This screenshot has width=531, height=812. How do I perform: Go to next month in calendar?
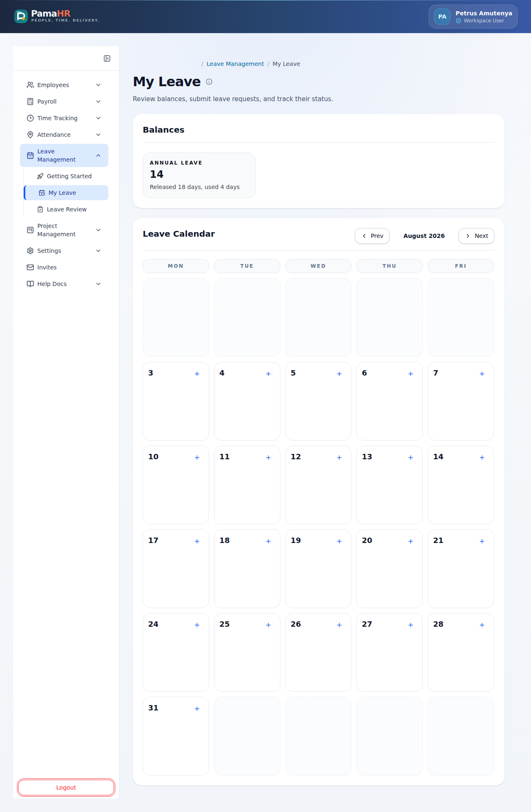pyautogui.click(x=476, y=236)
